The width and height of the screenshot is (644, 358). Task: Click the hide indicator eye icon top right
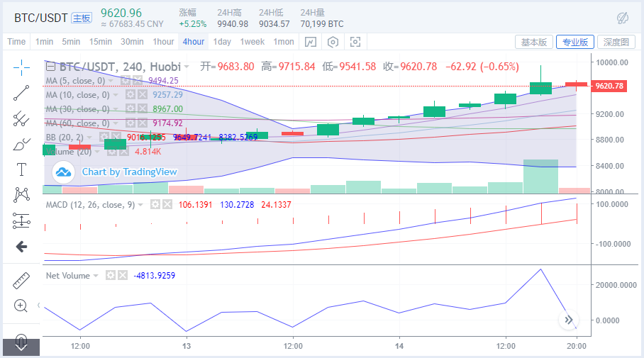623,18
